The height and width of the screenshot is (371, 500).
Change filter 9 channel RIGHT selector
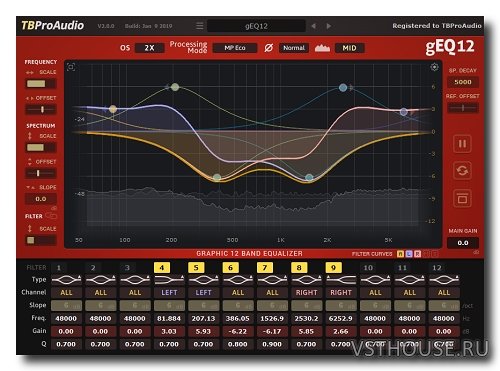coord(341,292)
